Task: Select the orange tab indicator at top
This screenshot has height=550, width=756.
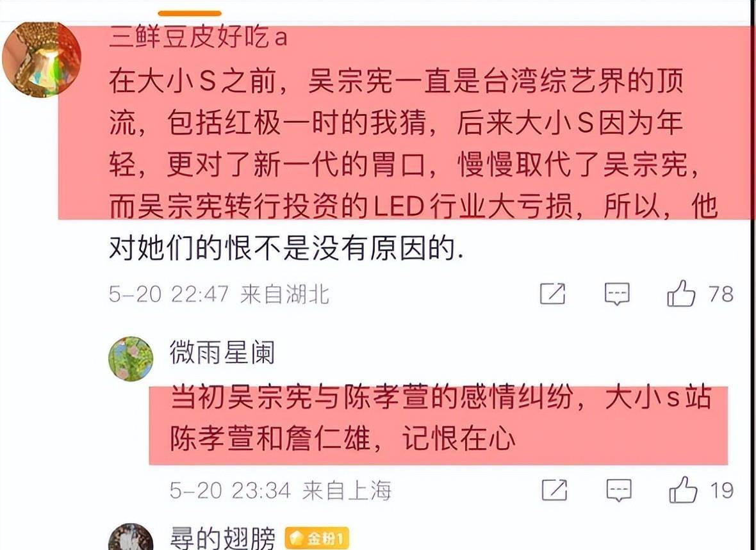Action: (190, 13)
